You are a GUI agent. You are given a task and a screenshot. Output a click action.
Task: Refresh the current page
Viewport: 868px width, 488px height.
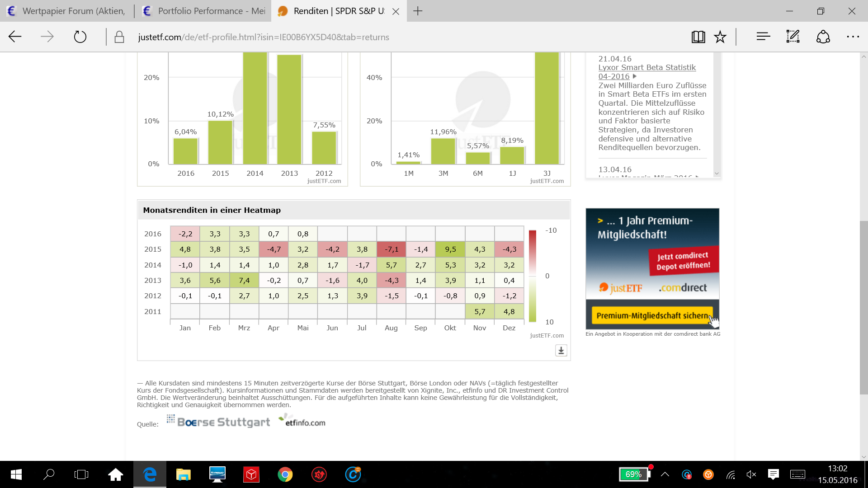pos(80,37)
